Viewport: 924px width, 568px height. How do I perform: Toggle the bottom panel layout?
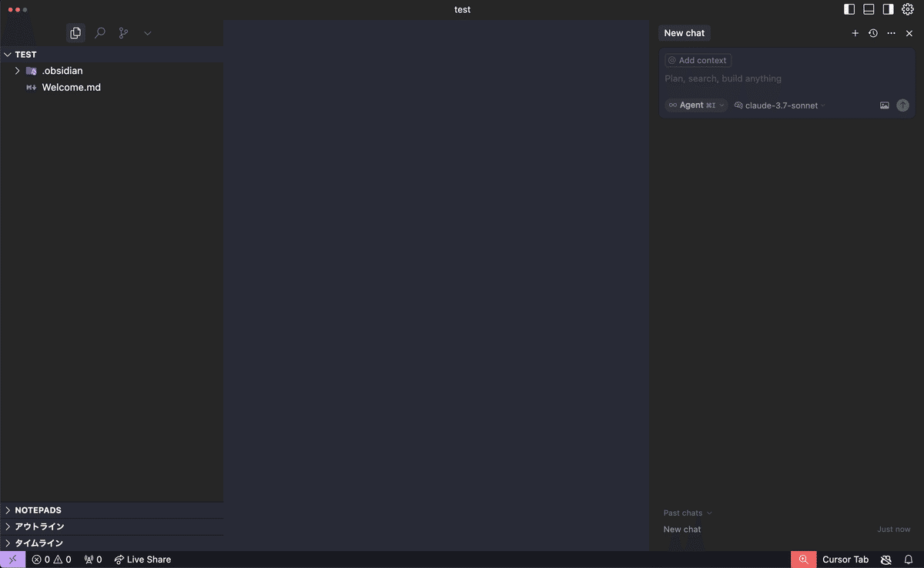(869, 9)
